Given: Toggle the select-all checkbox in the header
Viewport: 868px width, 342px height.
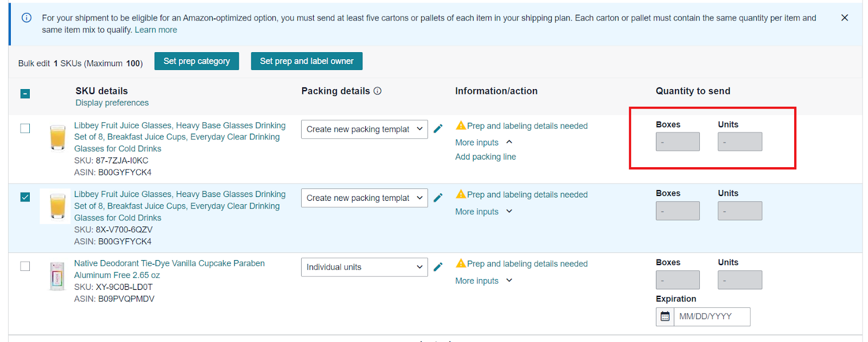Looking at the screenshot, I should 25,93.
